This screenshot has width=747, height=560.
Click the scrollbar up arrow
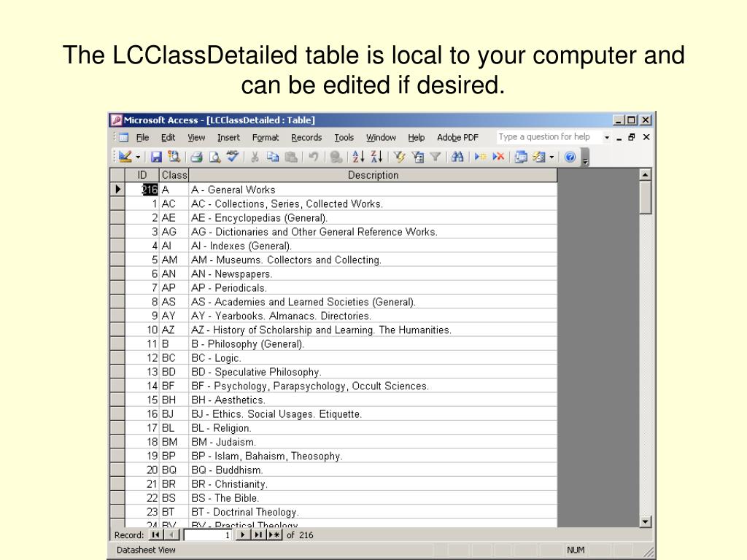[x=645, y=174]
